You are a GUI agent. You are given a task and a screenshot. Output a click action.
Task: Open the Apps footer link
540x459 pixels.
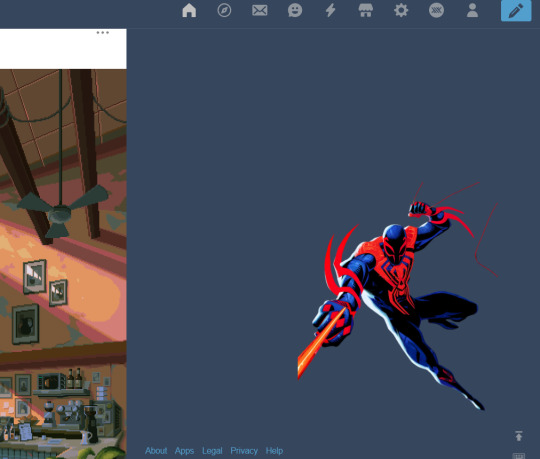pos(184,451)
